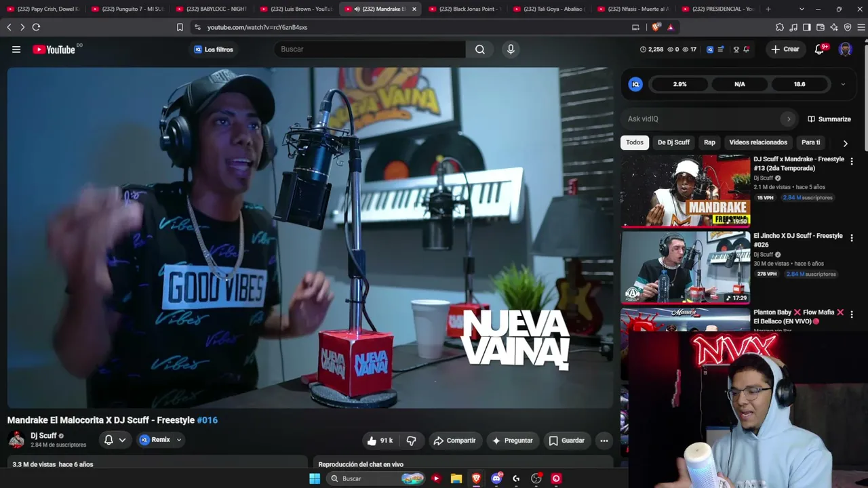This screenshot has height=488, width=868.
Task: Click the #016 hashtag in the title
Action: tap(207, 420)
